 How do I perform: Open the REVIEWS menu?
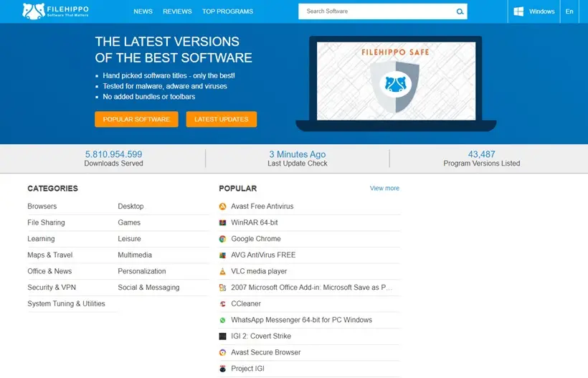[177, 11]
